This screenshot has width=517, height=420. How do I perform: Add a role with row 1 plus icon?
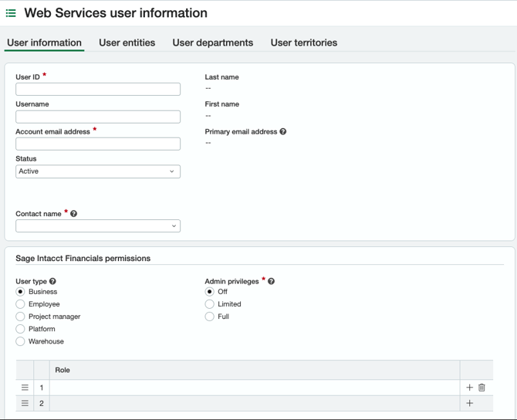pos(469,388)
